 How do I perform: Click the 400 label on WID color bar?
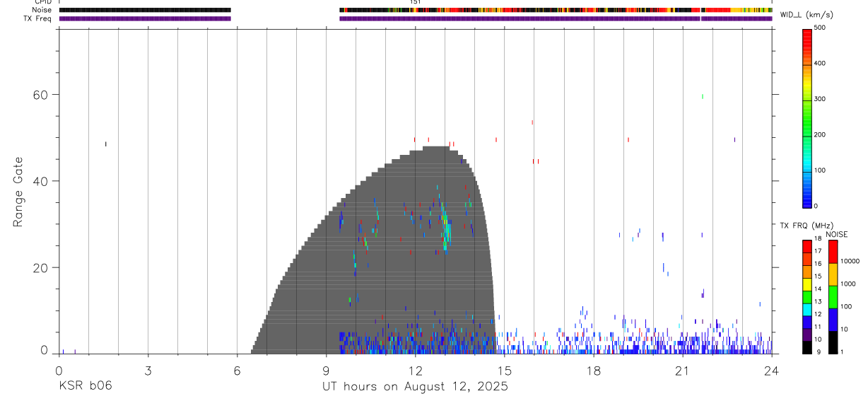click(820, 64)
